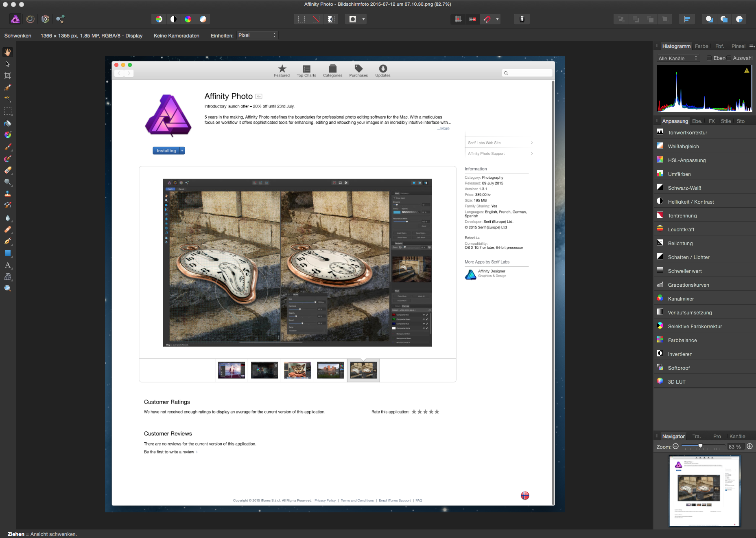Image resolution: width=756 pixels, height=538 pixels.
Task: Add a 3D LUT adjustment
Action: click(704, 382)
